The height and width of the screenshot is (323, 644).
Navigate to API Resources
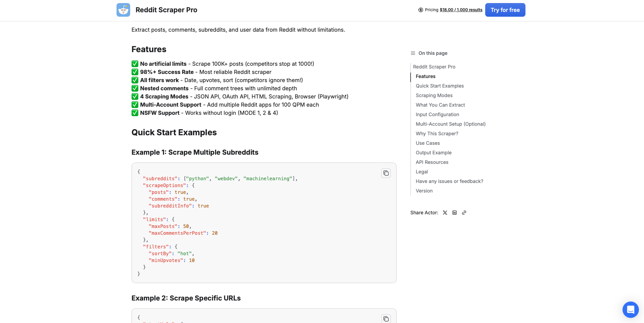tap(432, 162)
